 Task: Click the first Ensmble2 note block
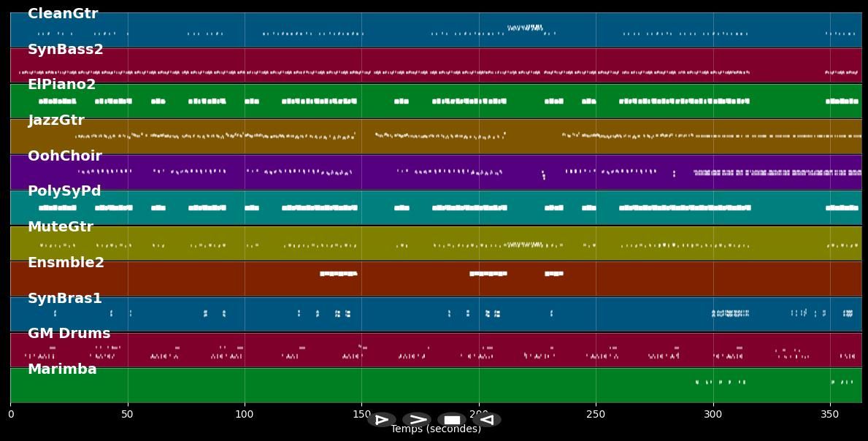[x=338, y=274]
